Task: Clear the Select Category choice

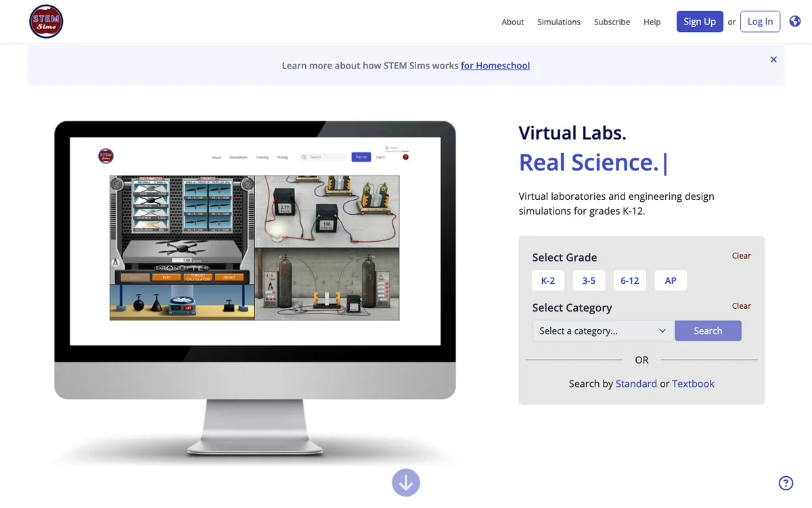Action: point(742,305)
